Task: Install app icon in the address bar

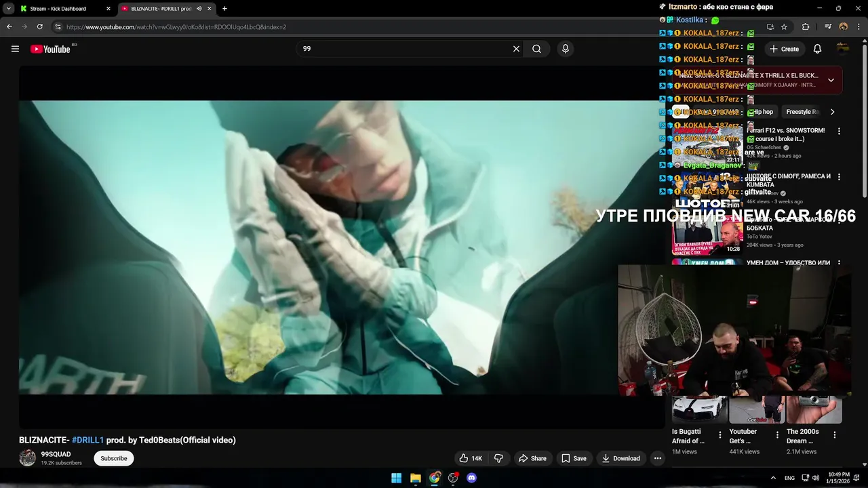Action: pos(770,27)
